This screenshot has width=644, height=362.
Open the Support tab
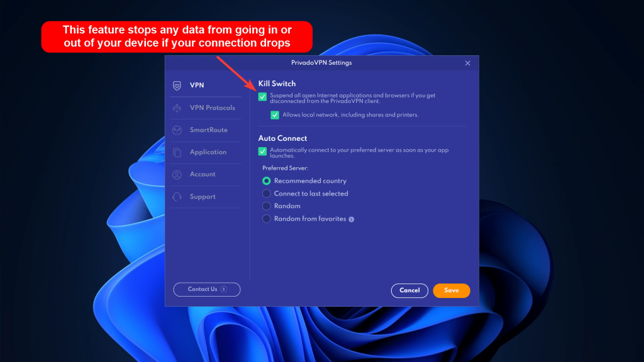pyautogui.click(x=206, y=197)
